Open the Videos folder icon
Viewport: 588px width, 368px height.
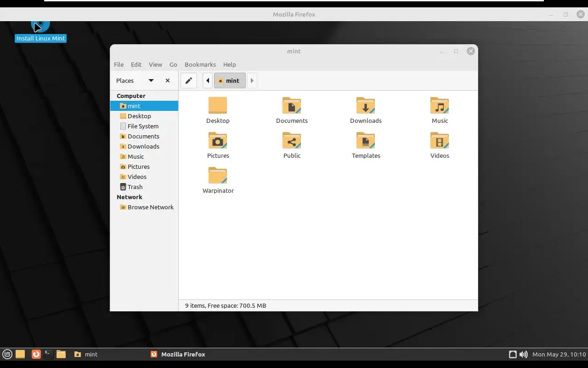[x=440, y=140]
